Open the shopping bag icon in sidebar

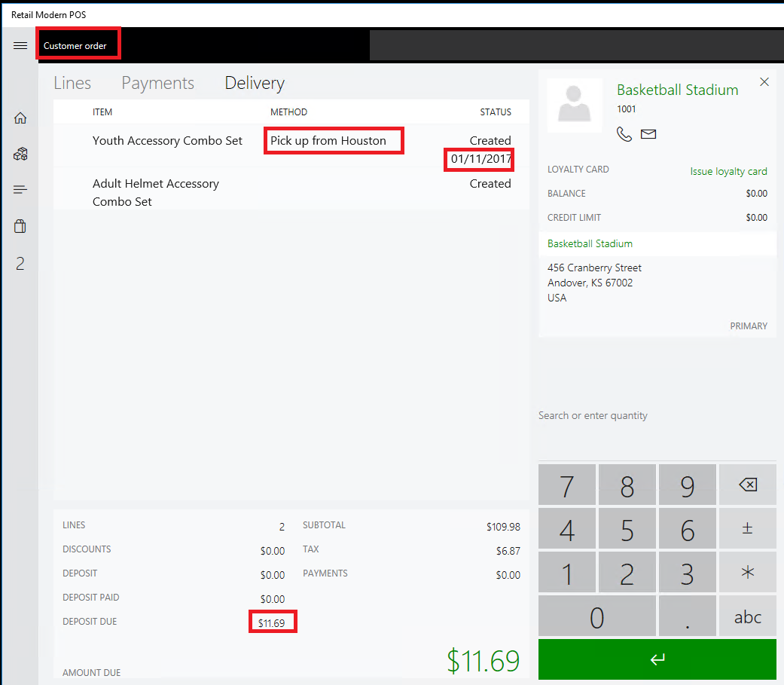click(20, 226)
